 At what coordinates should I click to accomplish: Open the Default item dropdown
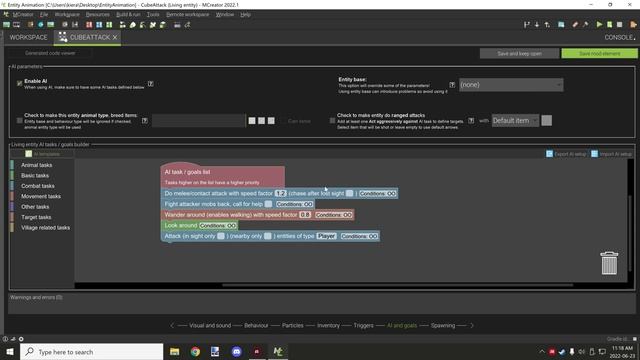[x=515, y=120]
